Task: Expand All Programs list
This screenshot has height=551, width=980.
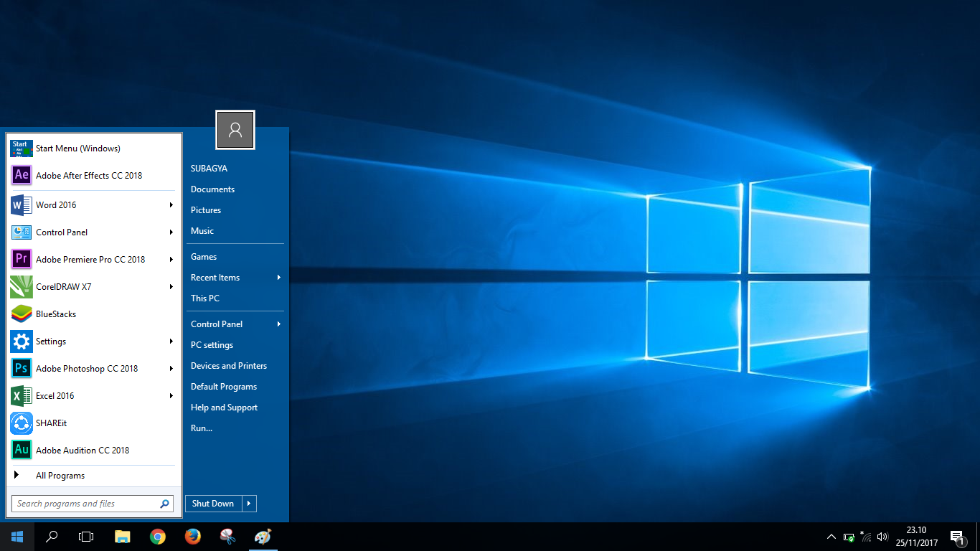Action: (x=93, y=476)
